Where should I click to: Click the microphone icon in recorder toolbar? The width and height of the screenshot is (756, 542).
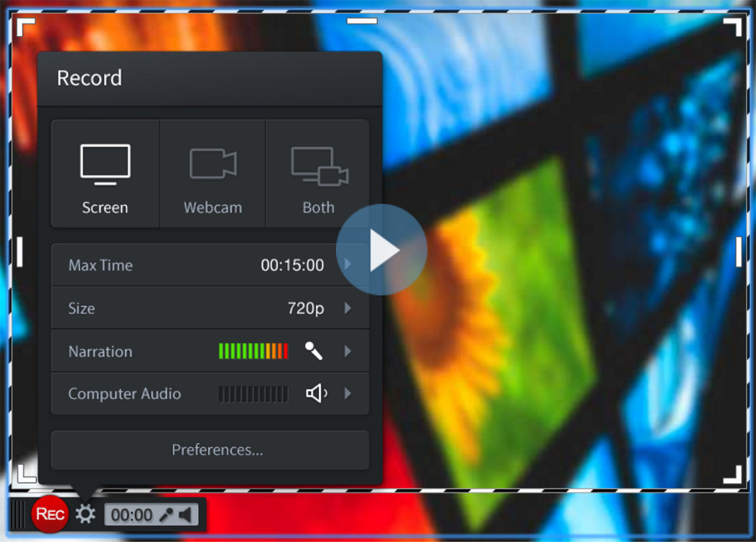[x=166, y=515]
